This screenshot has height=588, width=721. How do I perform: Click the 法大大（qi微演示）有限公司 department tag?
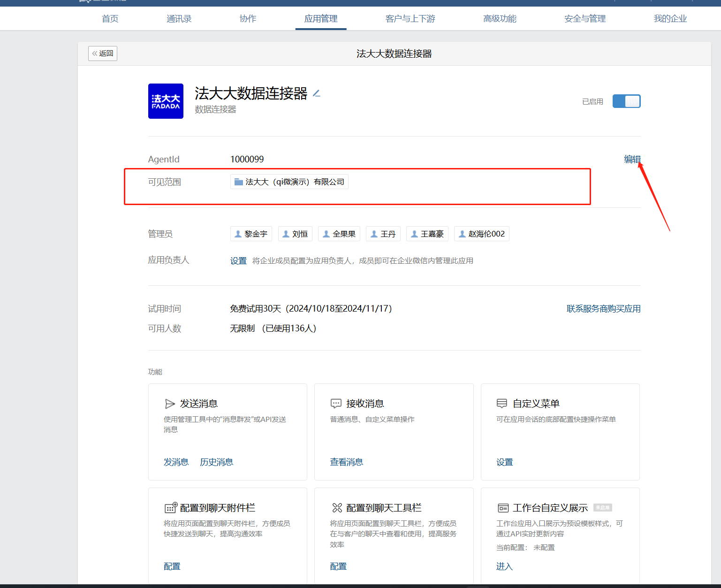coord(289,182)
